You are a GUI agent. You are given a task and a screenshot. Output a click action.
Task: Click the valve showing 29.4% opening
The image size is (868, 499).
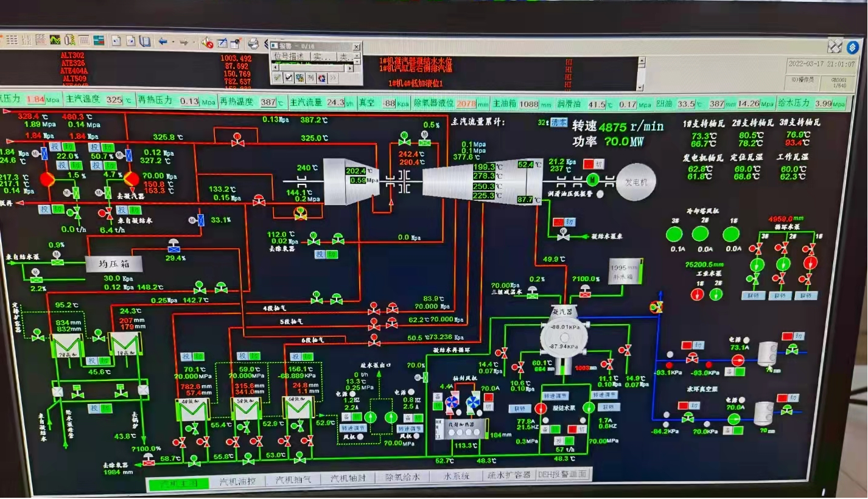pos(173,245)
